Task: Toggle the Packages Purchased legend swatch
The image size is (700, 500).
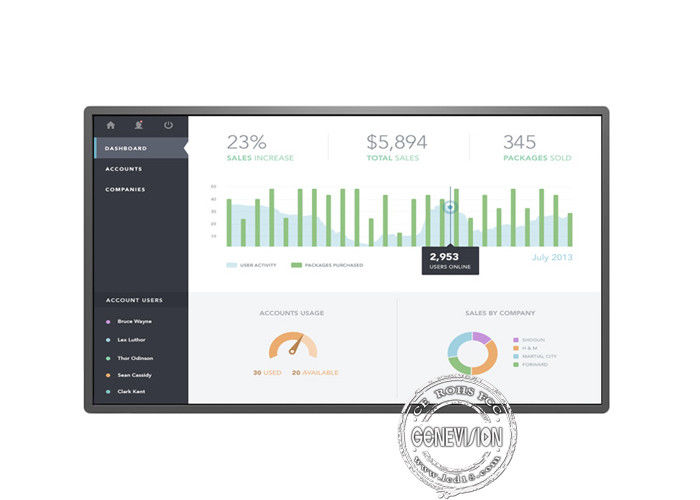Action: [296, 265]
